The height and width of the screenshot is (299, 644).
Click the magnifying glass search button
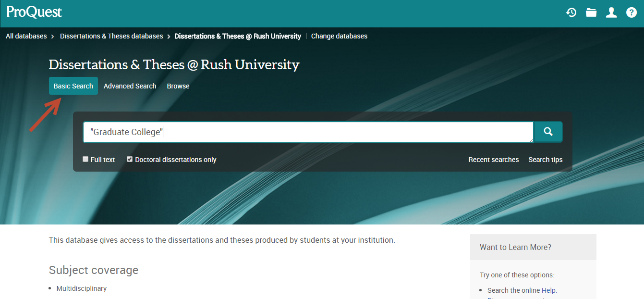coord(548,132)
